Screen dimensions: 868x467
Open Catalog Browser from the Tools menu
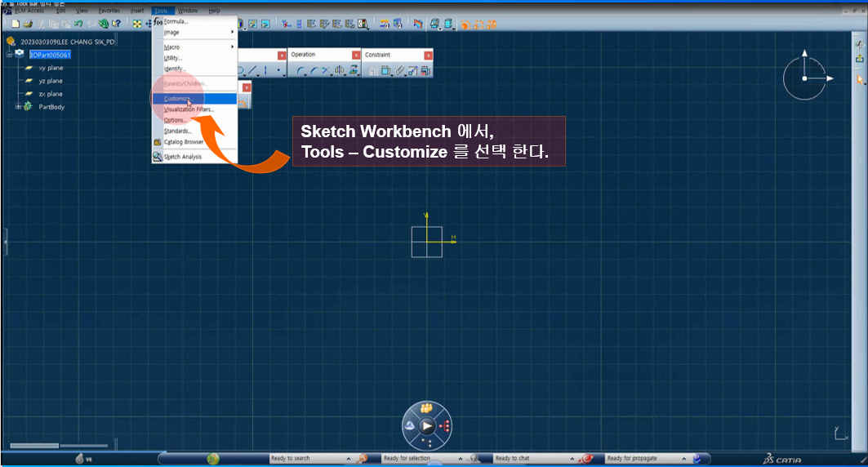click(x=194, y=142)
